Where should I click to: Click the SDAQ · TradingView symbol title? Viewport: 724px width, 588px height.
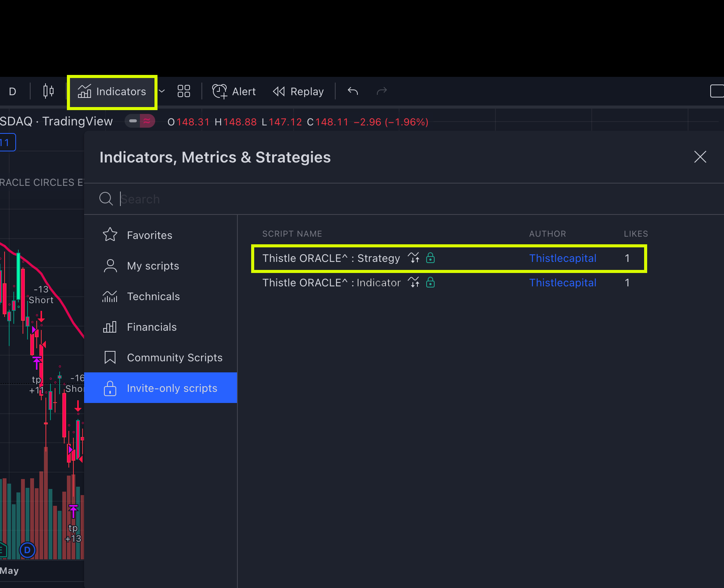point(56,121)
